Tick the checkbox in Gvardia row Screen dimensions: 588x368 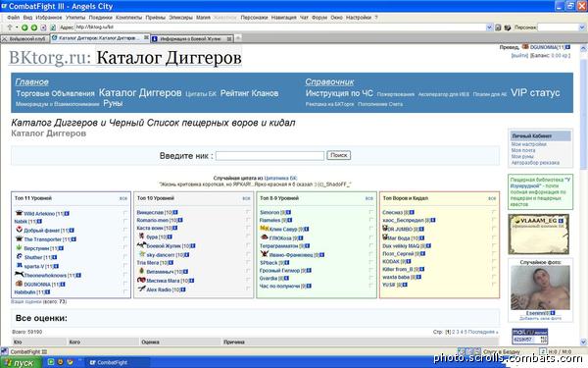click(370, 278)
